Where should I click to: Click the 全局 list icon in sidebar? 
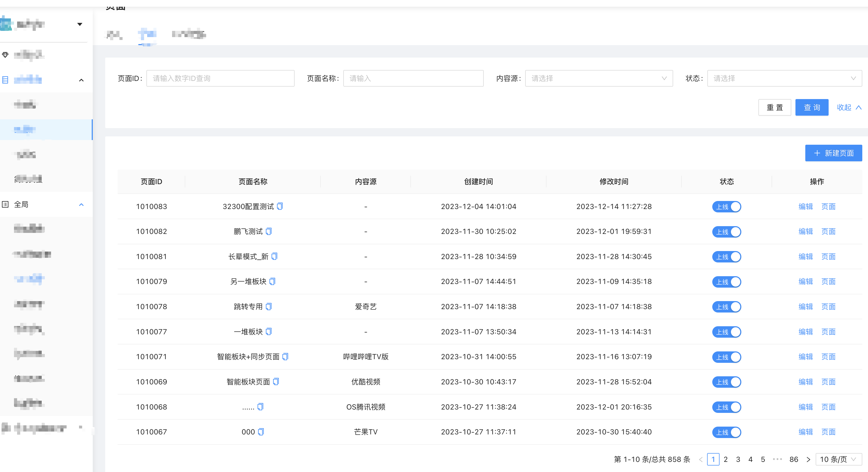point(5,204)
